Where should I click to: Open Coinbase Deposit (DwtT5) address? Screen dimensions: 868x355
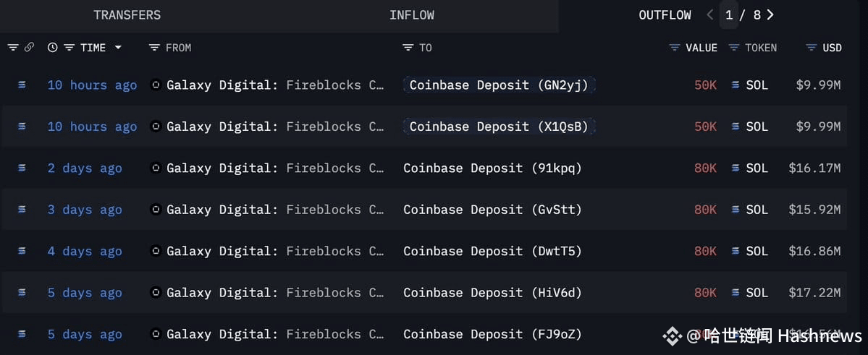coord(493,251)
